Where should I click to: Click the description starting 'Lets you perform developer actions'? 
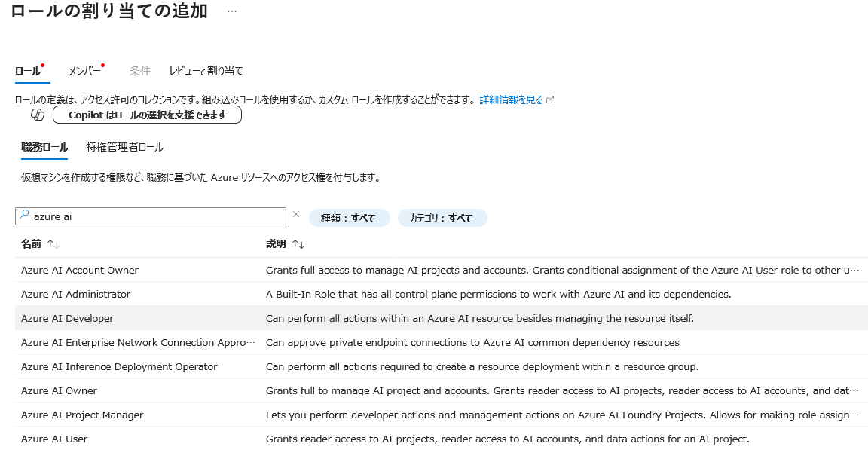562,415
